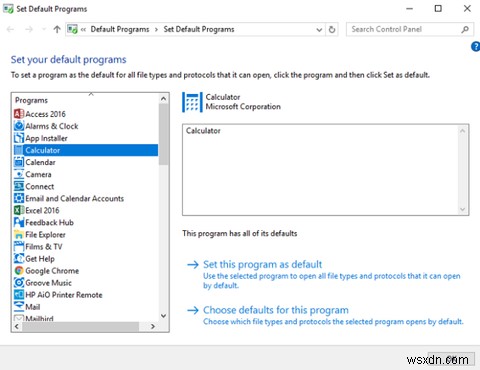Click the Set Default Programs title bar icon

tap(8, 9)
